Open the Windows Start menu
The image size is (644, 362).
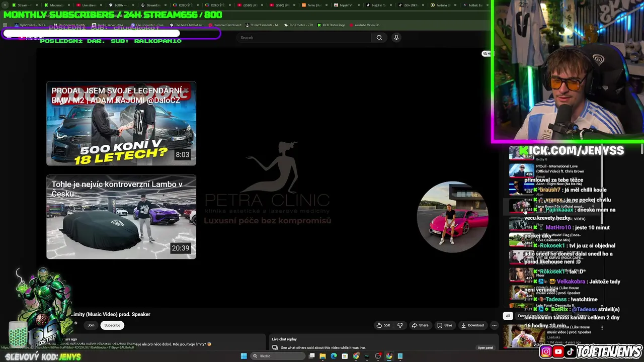coord(244,356)
